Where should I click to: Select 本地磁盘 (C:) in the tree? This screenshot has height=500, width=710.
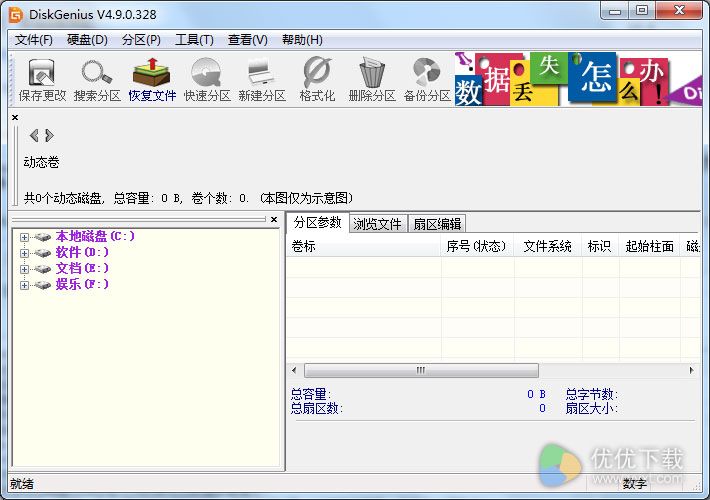tap(95, 236)
